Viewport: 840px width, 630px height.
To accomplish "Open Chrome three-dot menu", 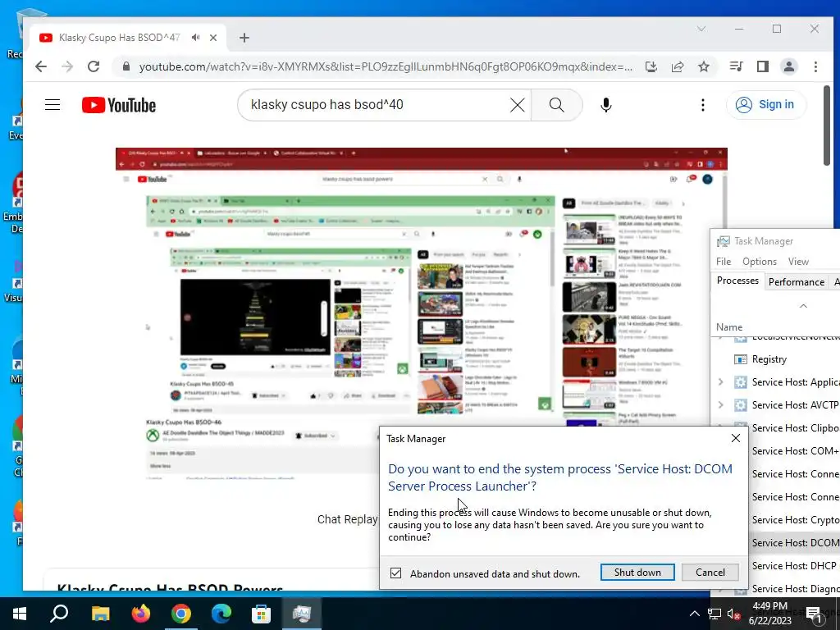I will pos(815,66).
